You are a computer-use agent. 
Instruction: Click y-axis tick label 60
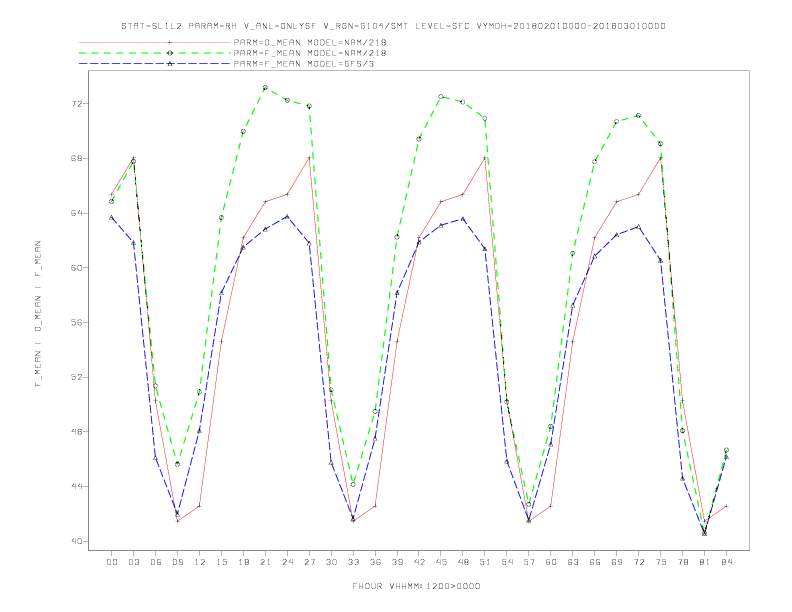[77, 268]
